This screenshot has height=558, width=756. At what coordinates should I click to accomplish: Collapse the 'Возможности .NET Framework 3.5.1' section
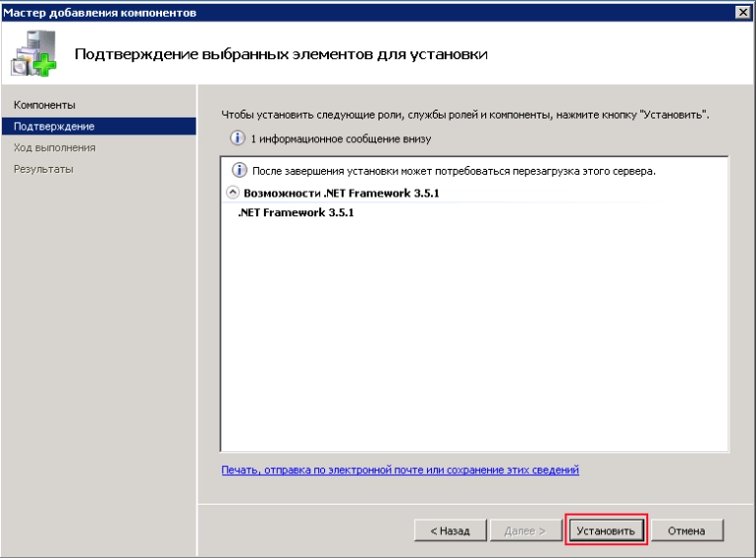click(x=232, y=193)
